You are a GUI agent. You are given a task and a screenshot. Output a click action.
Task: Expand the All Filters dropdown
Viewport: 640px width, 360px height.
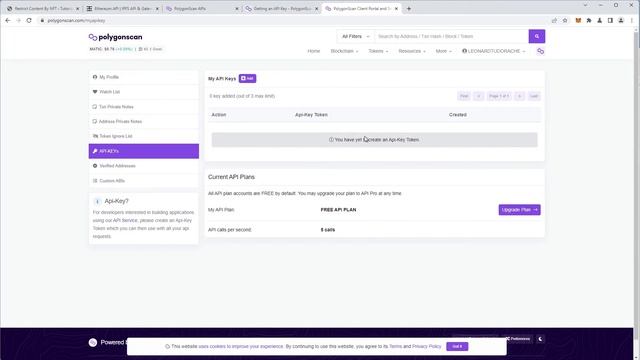coord(356,36)
